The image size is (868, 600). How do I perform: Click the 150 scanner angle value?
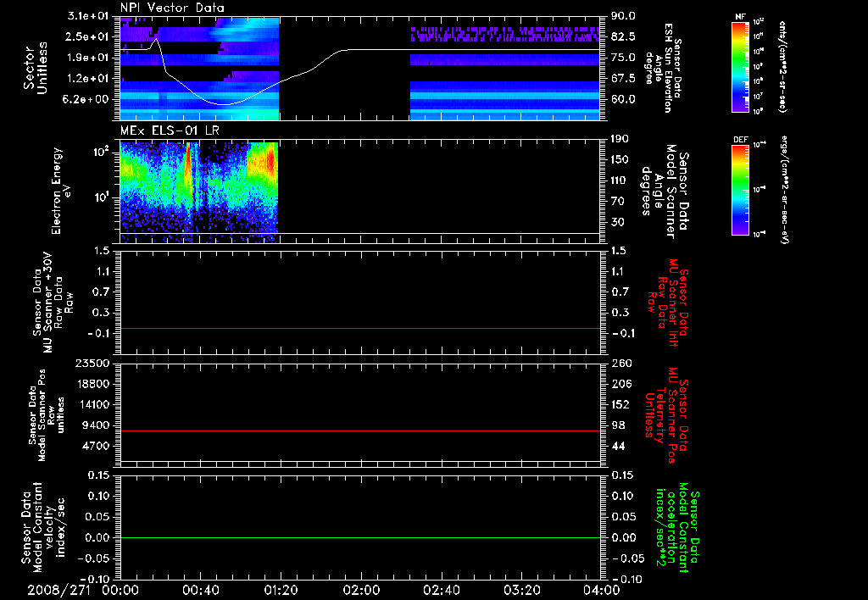click(x=620, y=159)
